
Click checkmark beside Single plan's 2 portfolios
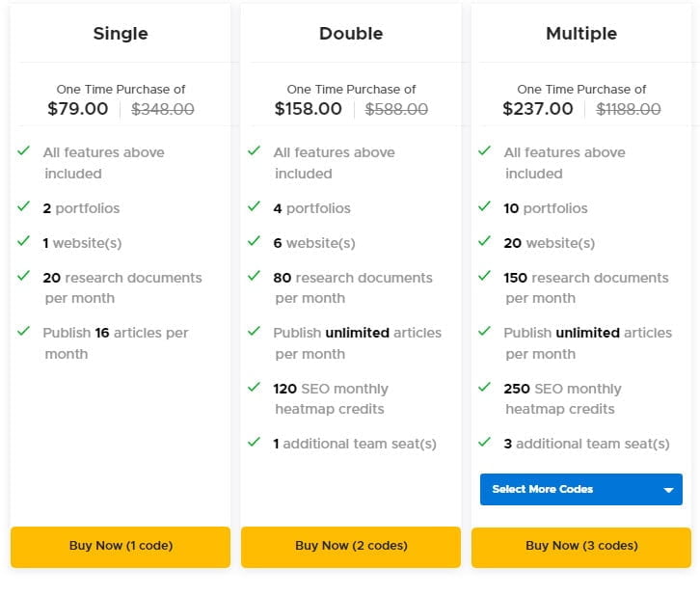coord(23,206)
